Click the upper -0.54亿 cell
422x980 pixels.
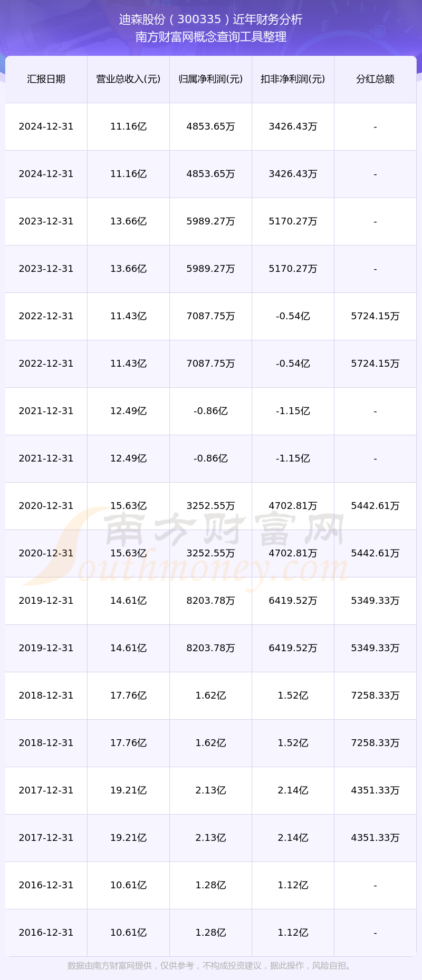(x=293, y=316)
